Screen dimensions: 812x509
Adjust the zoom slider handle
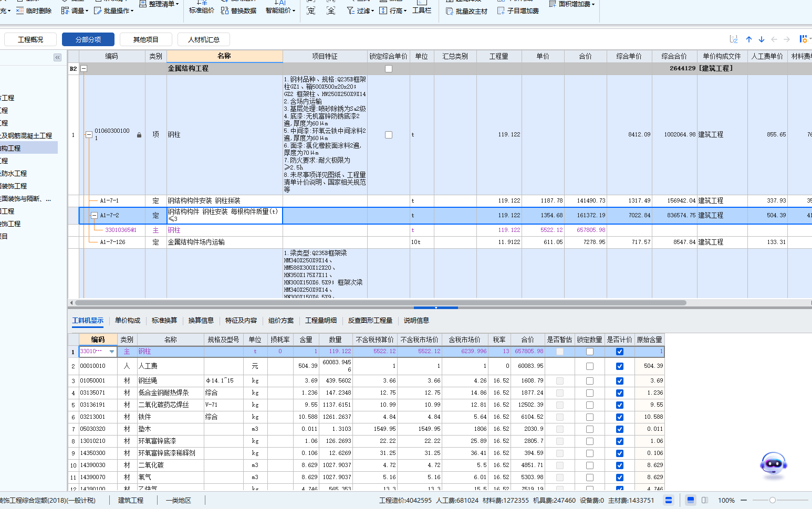(x=773, y=500)
